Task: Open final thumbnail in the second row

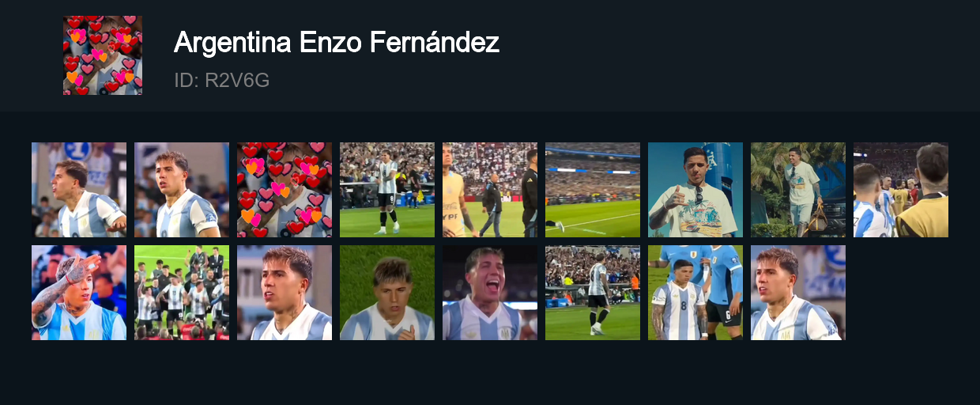Action: pyautogui.click(x=798, y=293)
